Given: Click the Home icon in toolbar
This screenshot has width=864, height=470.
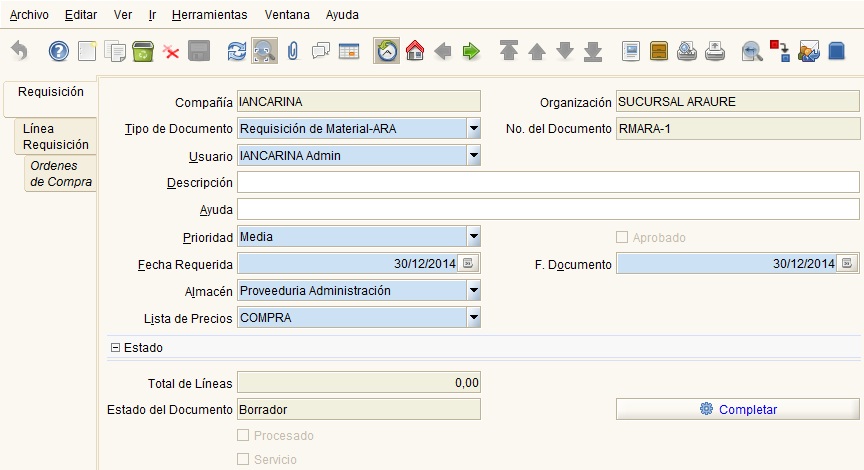Looking at the screenshot, I should pyautogui.click(x=415, y=51).
